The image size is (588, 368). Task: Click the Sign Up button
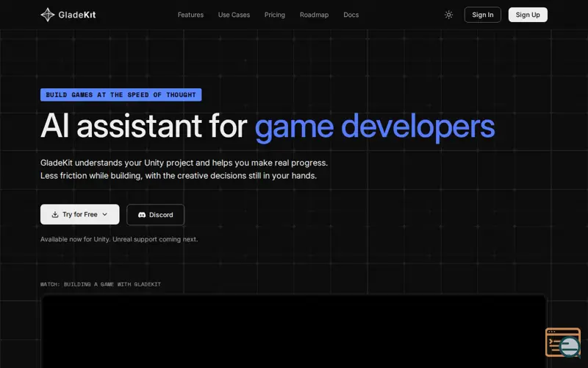(x=528, y=15)
